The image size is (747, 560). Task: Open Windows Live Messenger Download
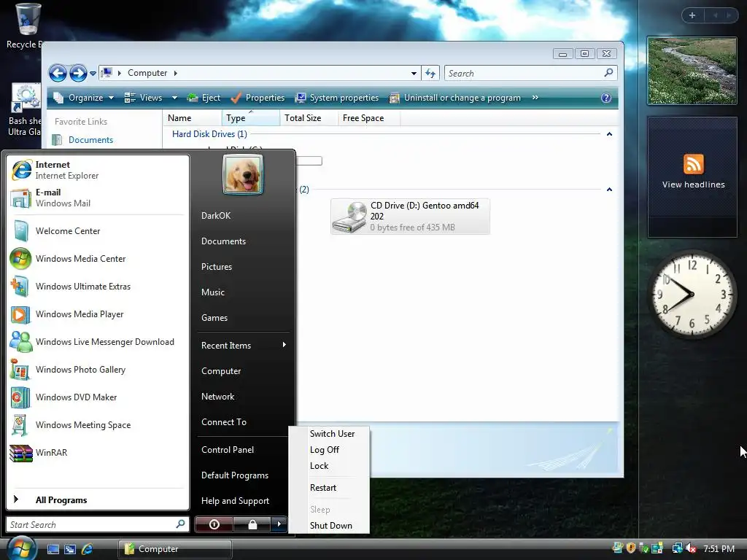tap(98, 342)
